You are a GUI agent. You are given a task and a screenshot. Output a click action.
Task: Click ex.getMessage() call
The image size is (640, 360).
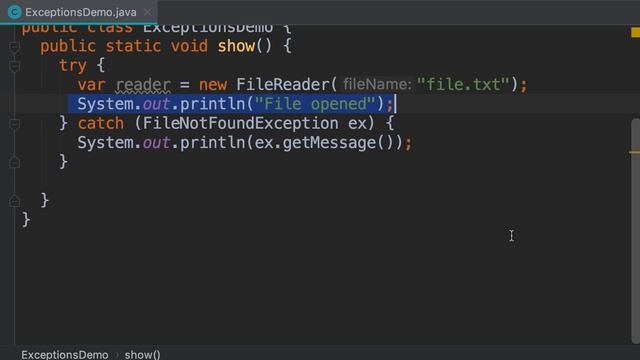tap(324, 143)
